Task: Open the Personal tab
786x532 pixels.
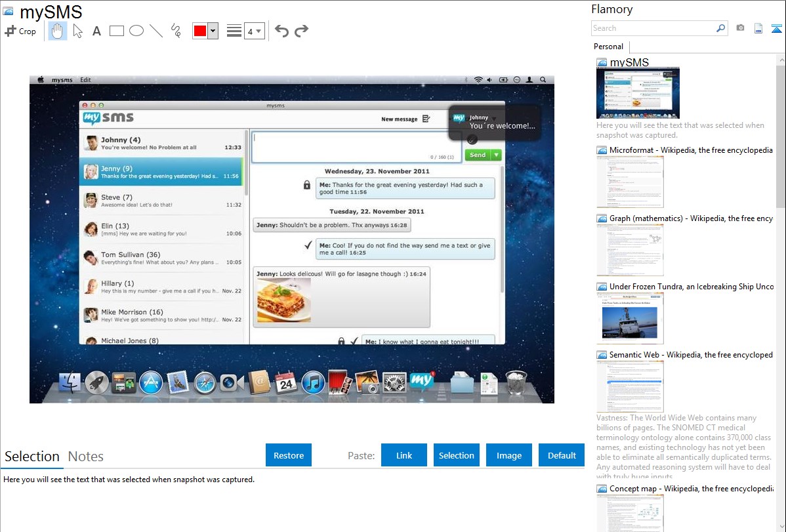Action: pyautogui.click(x=608, y=47)
